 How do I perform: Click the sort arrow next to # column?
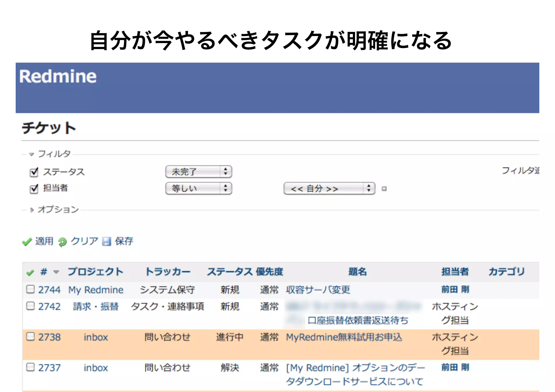[56, 272]
